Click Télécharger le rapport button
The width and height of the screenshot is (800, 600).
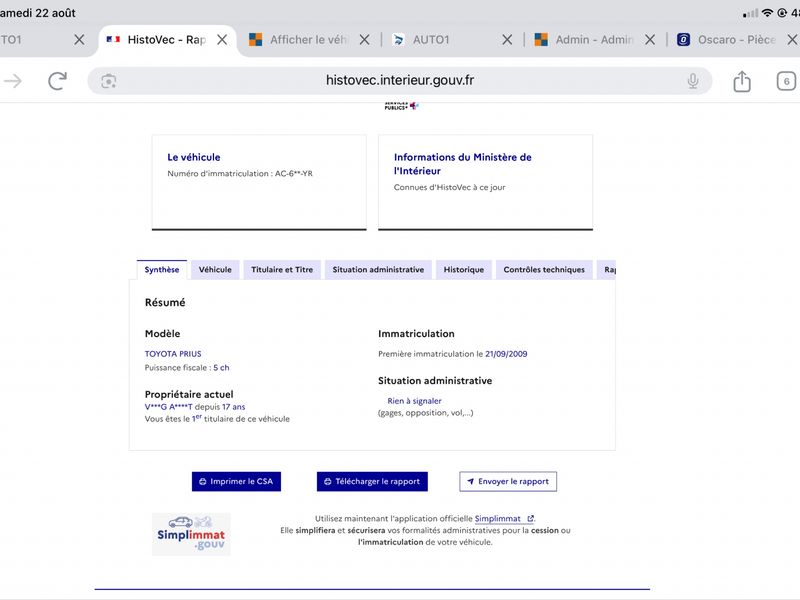pos(372,481)
